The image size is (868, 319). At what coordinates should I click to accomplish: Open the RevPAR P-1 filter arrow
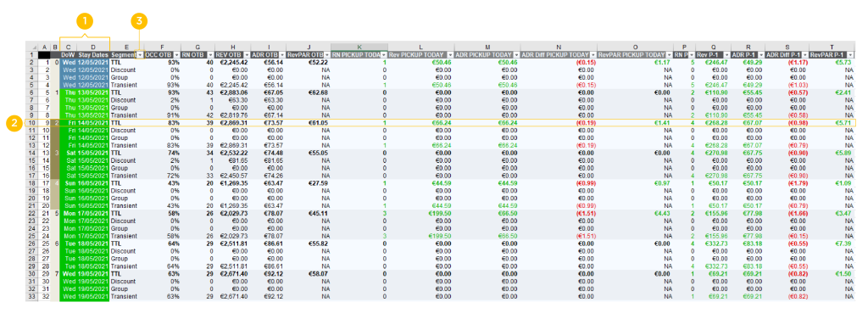click(x=849, y=55)
